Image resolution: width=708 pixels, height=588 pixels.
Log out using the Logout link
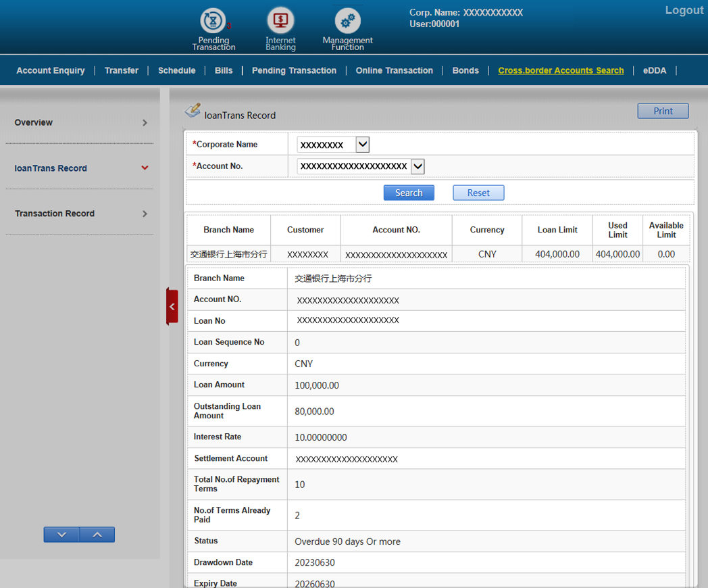pyautogui.click(x=684, y=10)
